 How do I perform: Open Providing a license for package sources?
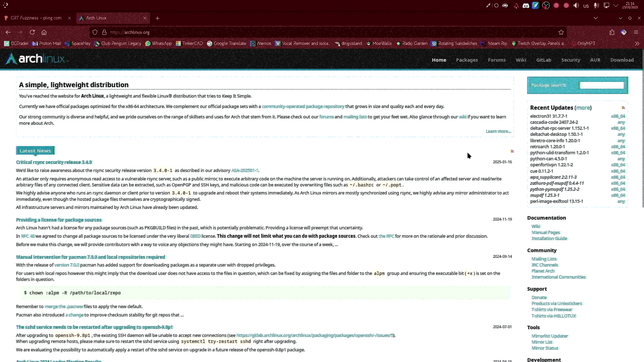pos(59,220)
